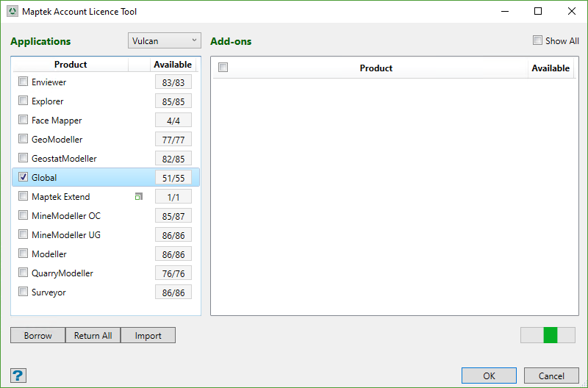
Task: Click the Add-ons Product column header
Action: (376, 68)
